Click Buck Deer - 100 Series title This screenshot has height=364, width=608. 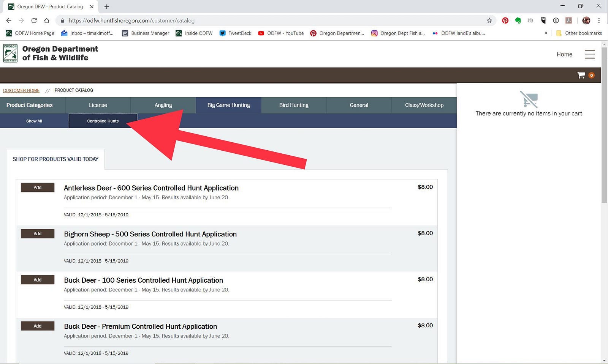[144, 280]
